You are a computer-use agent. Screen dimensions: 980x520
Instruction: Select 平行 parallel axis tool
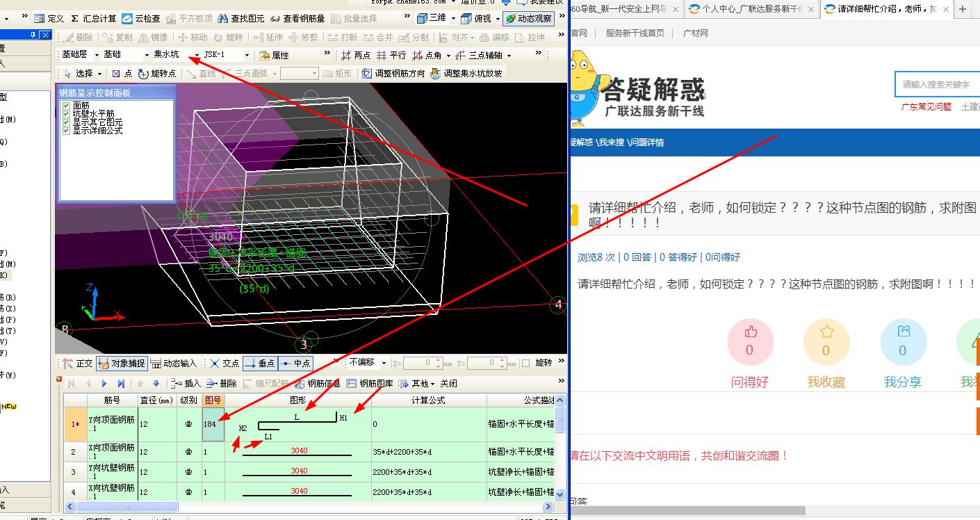[391, 55]
